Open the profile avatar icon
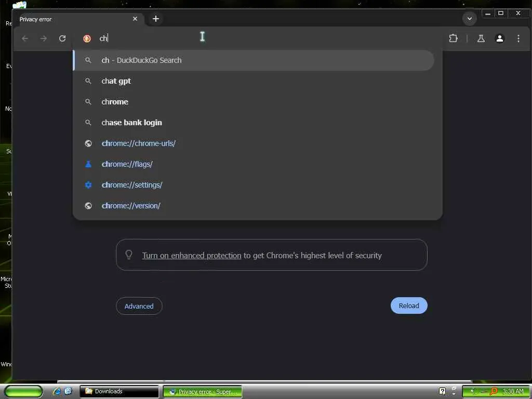Viewport: 532px width, 399px height. pos(500,38)
